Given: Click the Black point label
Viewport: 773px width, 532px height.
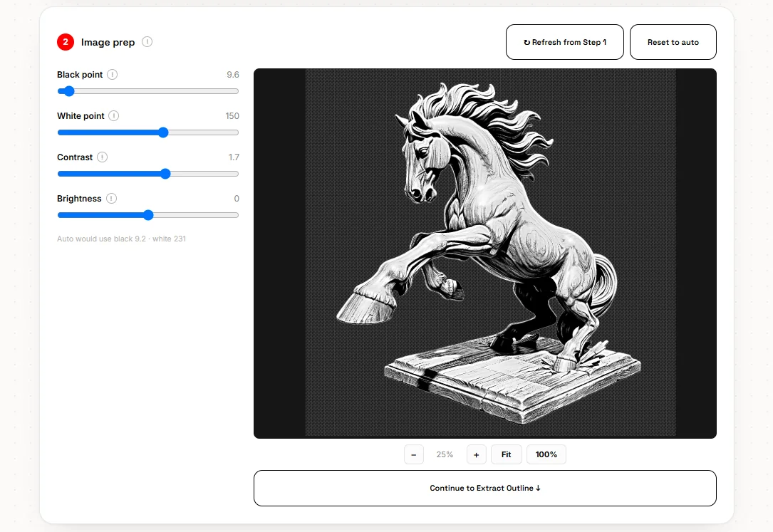Looking at the screenshot, I should click(x=80, y=74).
